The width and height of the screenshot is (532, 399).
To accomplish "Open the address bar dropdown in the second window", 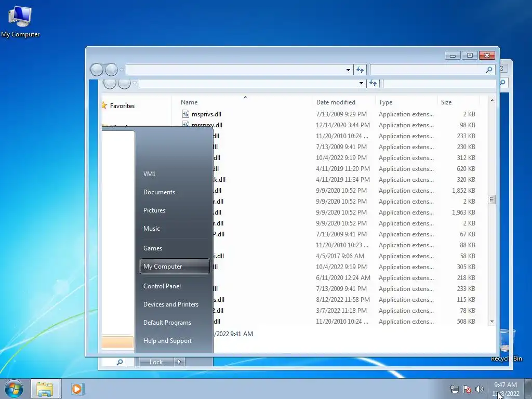I will coord(361,83).
